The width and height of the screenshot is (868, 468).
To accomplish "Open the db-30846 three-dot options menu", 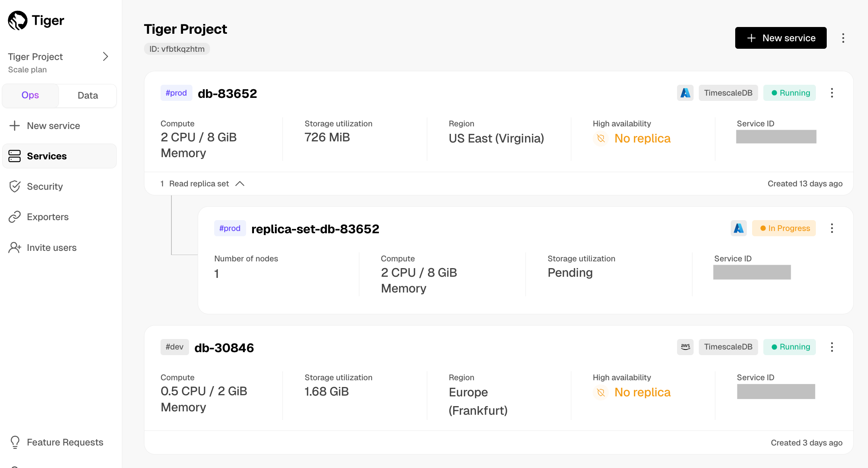I will pyautogui.click(x=832, y=347).
